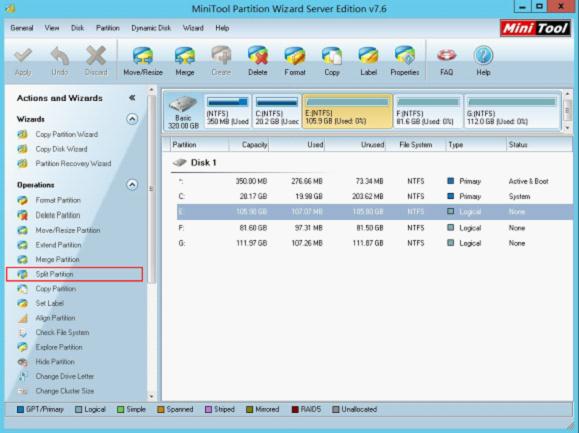Select the C: NTFS partition block
579x433 pixels.
277,111
